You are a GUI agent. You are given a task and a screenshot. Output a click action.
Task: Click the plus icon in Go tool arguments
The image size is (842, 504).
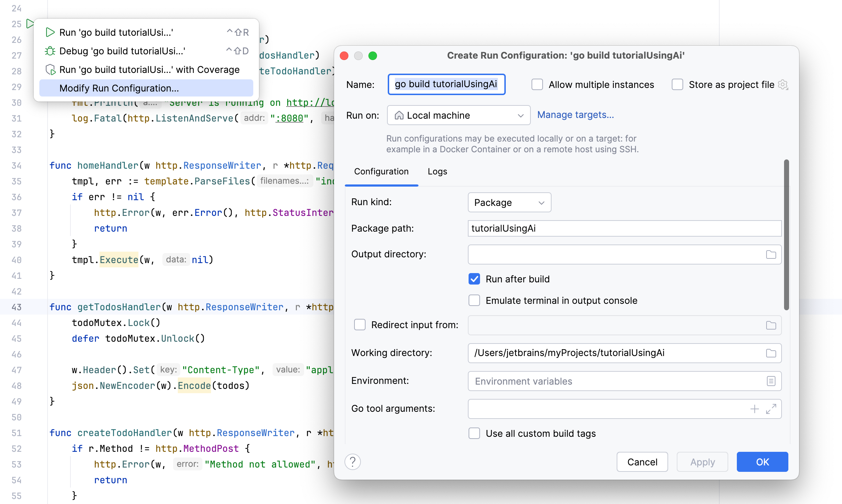click(754, 409)
